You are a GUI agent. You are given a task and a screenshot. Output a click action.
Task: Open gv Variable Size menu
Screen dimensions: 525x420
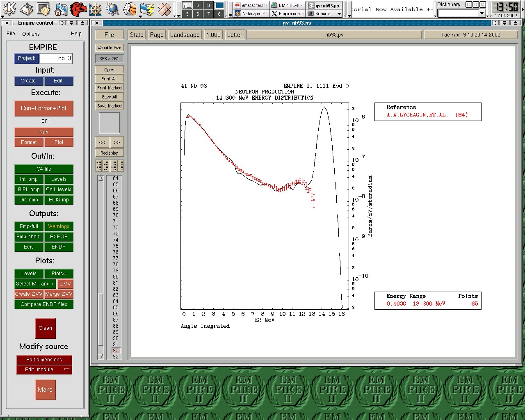click(109, 48)
